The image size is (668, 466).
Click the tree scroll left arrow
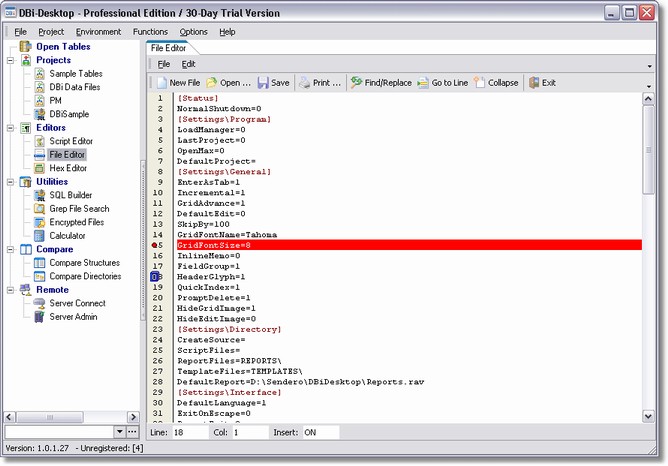pyautogui.click(x=9, y=417)
